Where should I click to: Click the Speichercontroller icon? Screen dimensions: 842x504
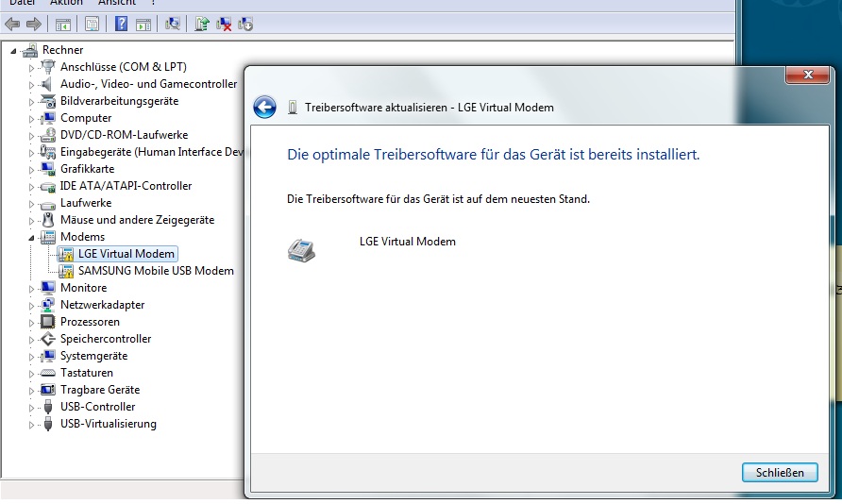pyautogui.click(x=48, y=339)
